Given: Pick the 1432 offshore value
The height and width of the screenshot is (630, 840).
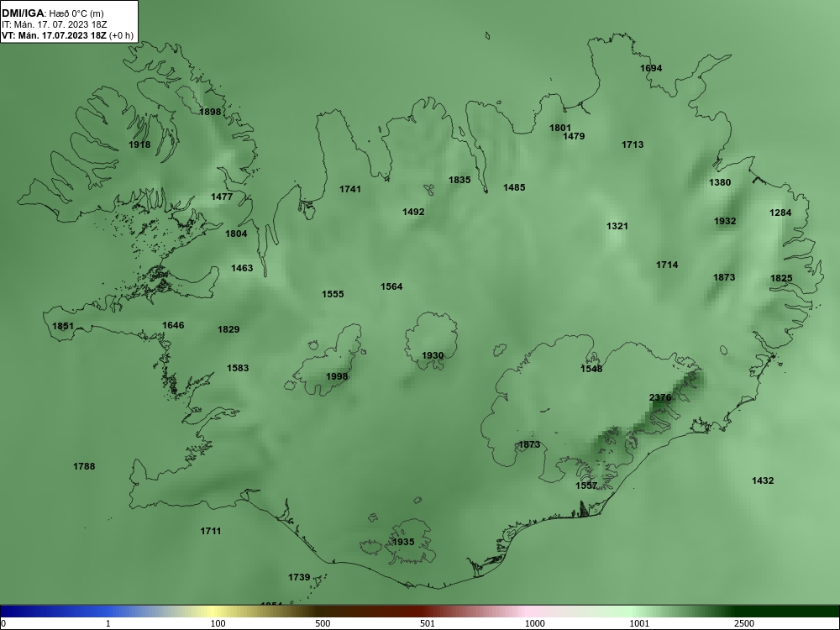Looking at the screenshot, I should point(763,480).
